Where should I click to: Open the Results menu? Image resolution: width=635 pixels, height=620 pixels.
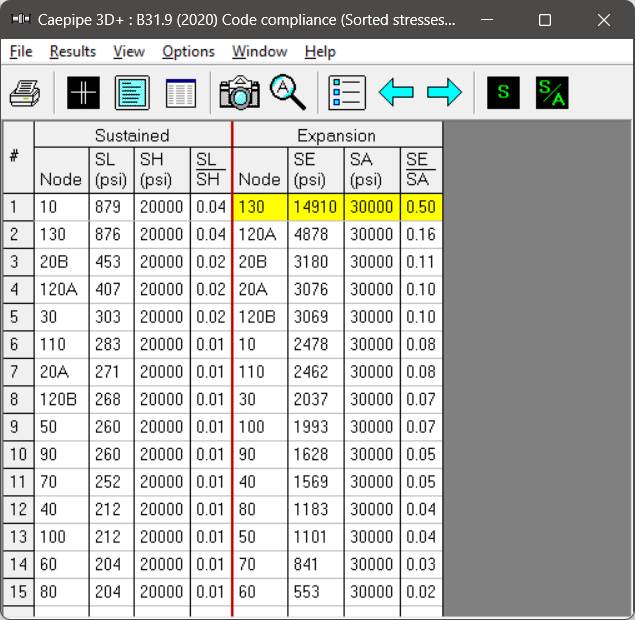click(73, 51)
